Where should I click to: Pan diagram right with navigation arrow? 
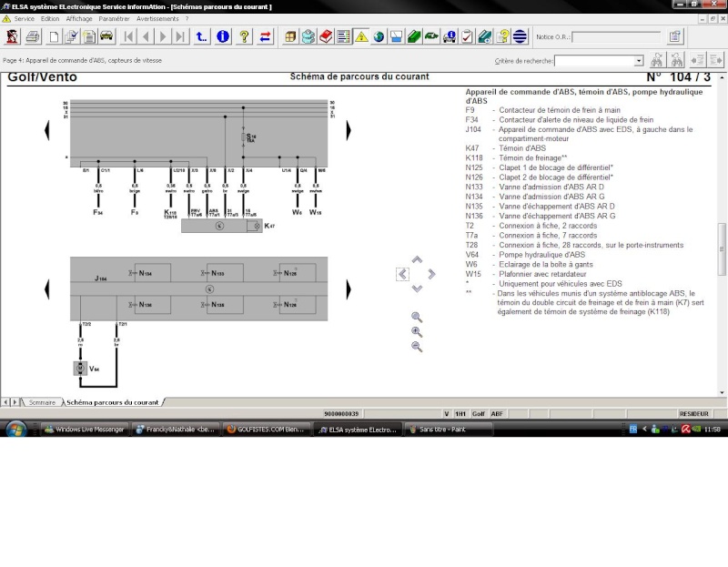tap(431, 274)
